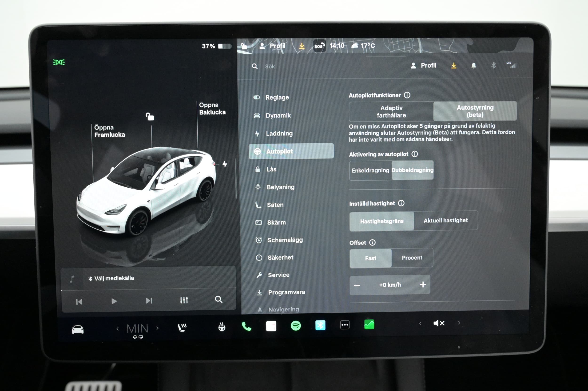Screen dimensions: 588x391
Task: Open the Spotify app
Action: 296,326
